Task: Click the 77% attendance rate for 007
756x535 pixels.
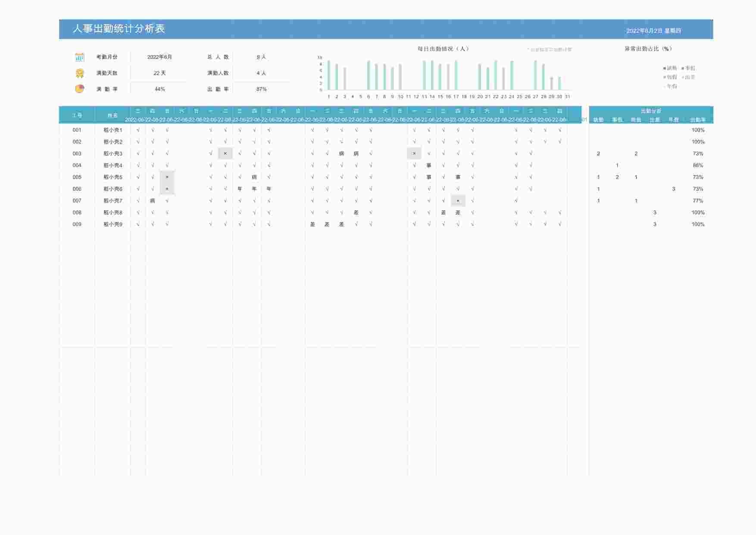Action: [x=698, y=201]
